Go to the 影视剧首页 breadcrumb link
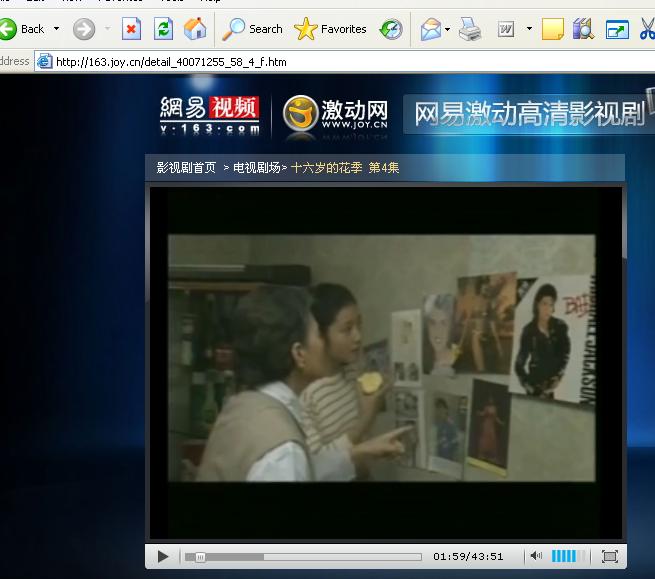 click(x=186, y=168)
